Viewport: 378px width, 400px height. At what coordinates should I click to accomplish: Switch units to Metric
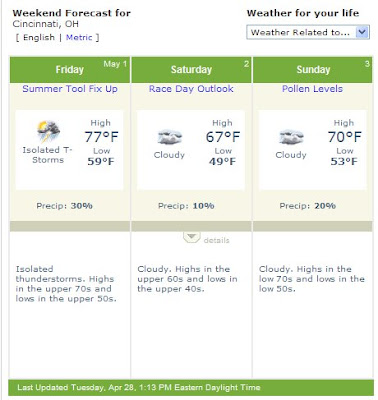79,37
